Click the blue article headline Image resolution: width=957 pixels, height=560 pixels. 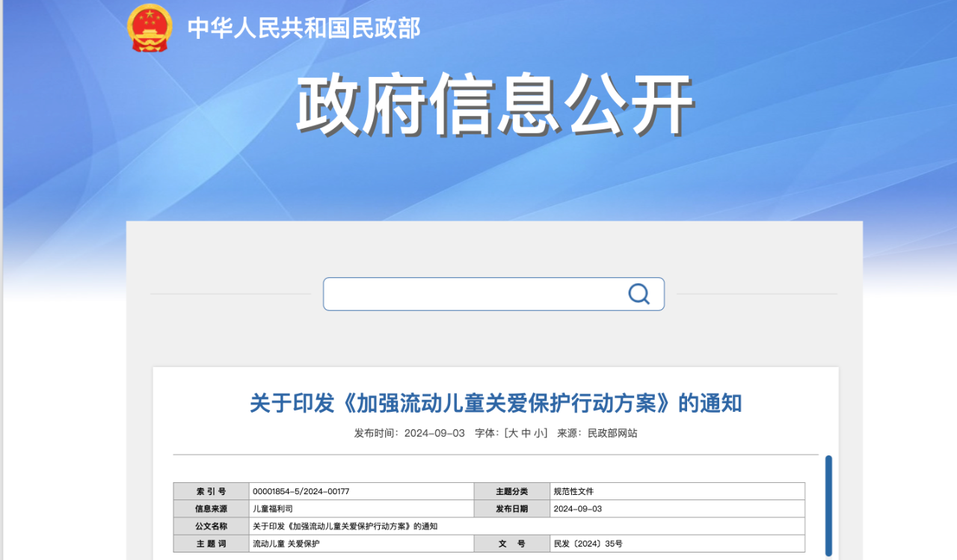click(x=495, y=404)
